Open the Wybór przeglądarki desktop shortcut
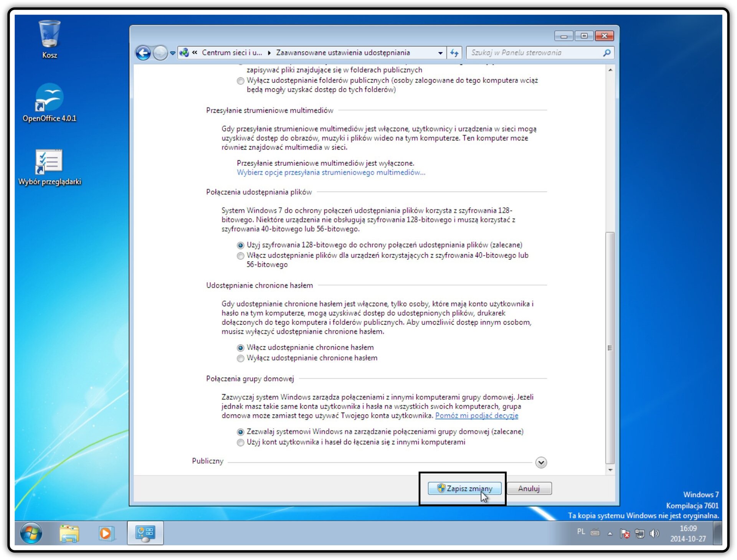 49,167
